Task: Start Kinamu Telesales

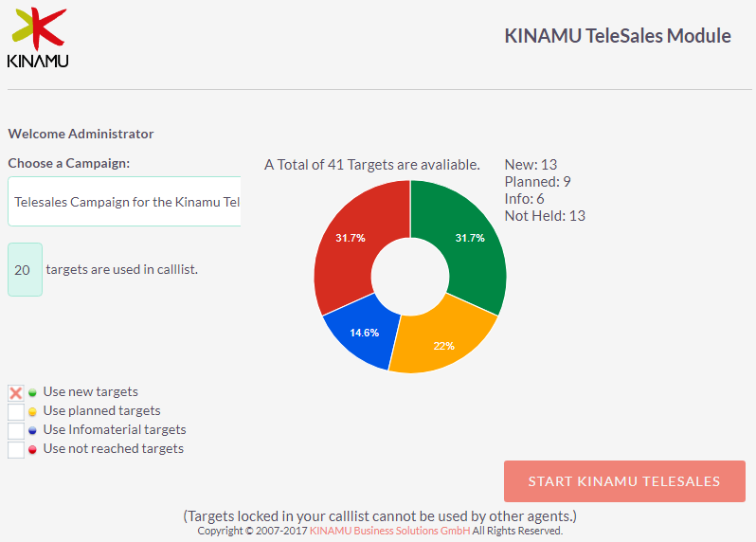Action: click(624, 481)
